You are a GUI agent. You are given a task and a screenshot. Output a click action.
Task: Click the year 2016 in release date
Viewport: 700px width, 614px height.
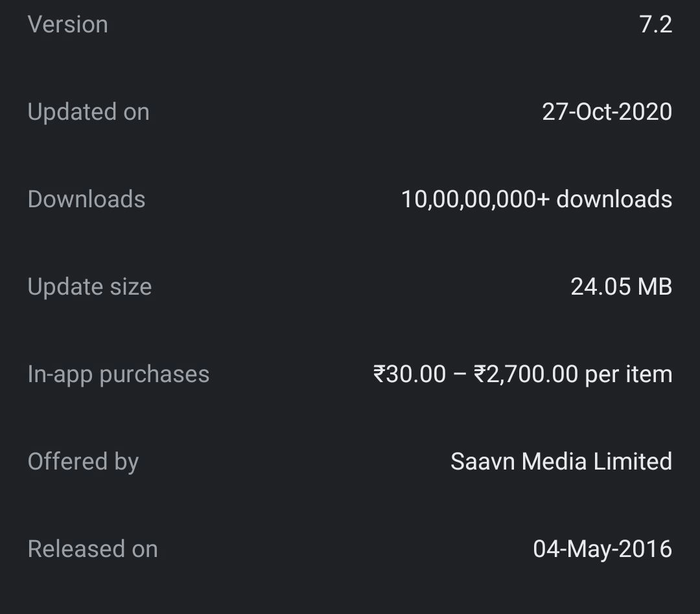(x=646, y=549)
